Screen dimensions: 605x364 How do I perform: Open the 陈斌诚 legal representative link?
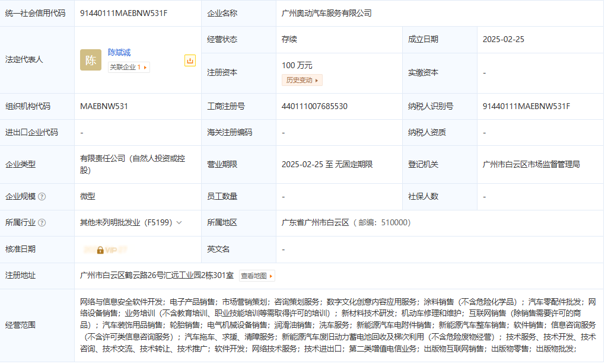(x=119, y=52)
